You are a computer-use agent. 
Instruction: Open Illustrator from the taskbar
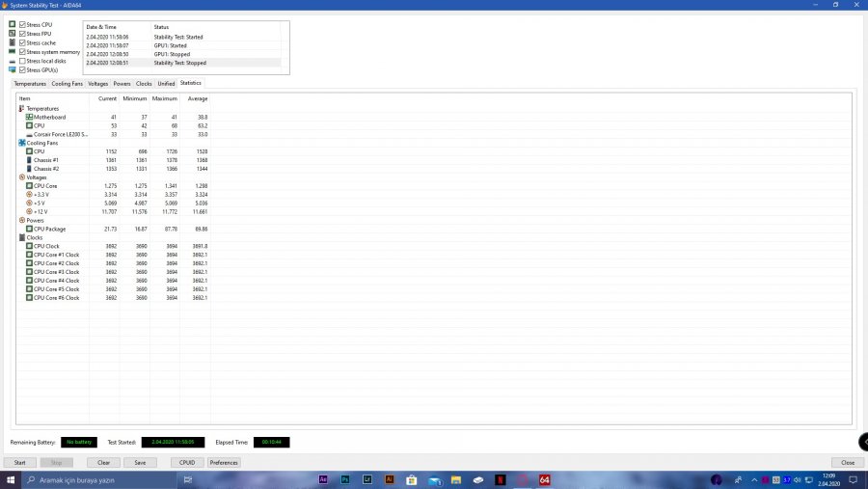coord(390,479)
